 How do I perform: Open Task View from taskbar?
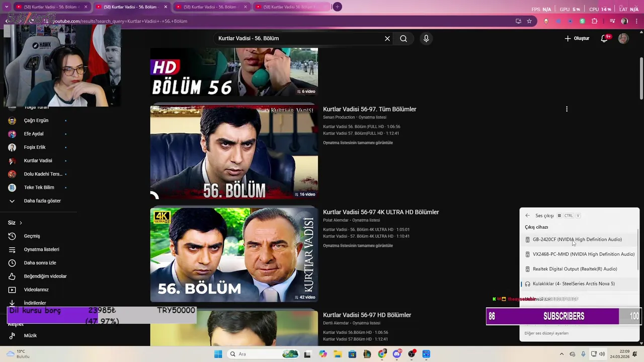[x=307, y=354]
